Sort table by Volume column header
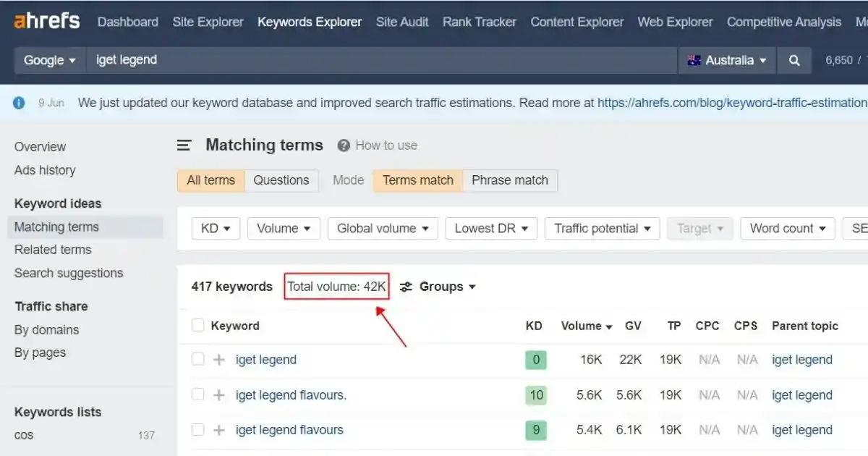 (587, 326)
